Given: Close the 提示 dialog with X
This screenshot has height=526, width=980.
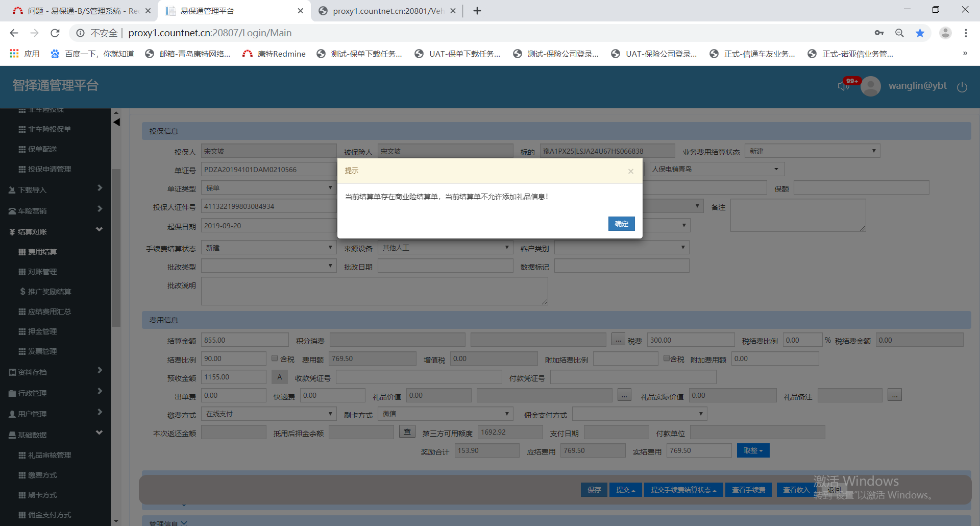Looking at the screenshot, I should (631, 172).
